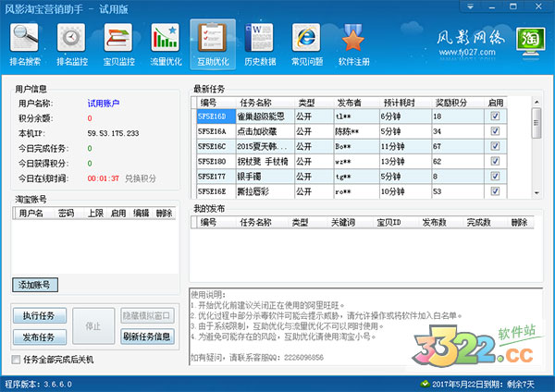Enable 任务全部完成后关机 checkbox
This screenshot has width=555, height=392.
[x=16, y=359]
